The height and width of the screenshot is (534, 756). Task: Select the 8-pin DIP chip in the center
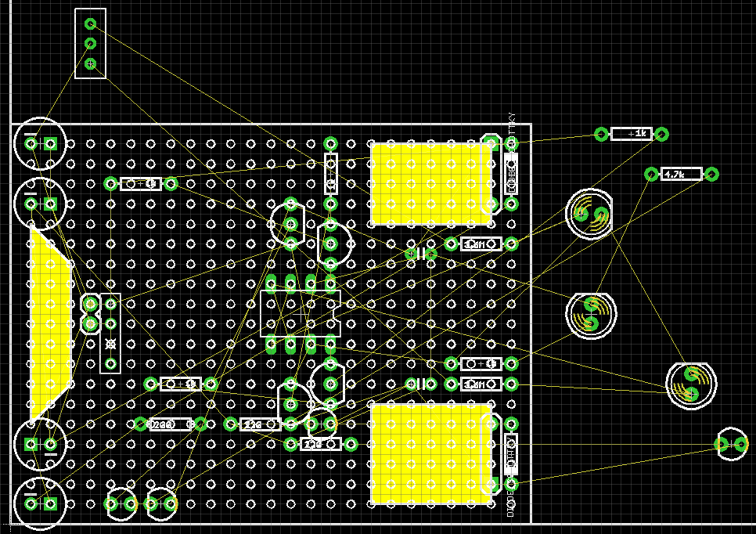pyautogui.click(x=301, y=313)
